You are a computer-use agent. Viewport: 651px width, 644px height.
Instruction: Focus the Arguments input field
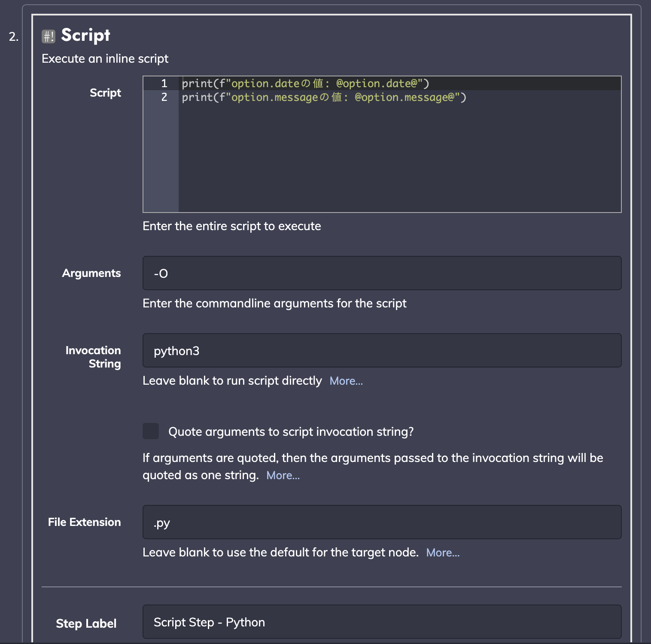click(382, 273)
